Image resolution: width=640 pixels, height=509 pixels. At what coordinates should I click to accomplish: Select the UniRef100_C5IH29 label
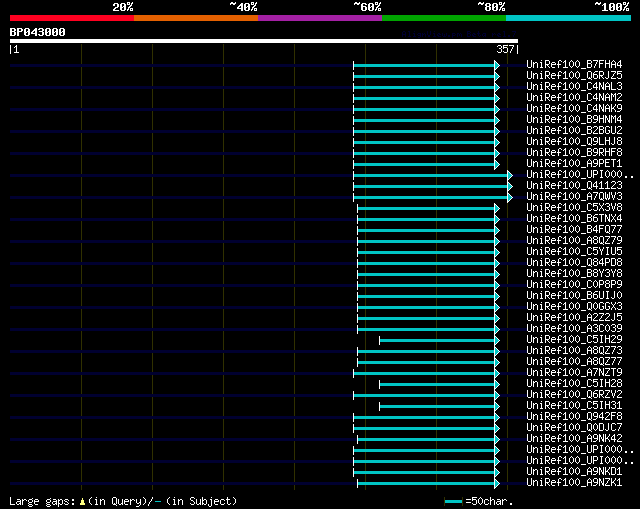[x=574, y=340]
